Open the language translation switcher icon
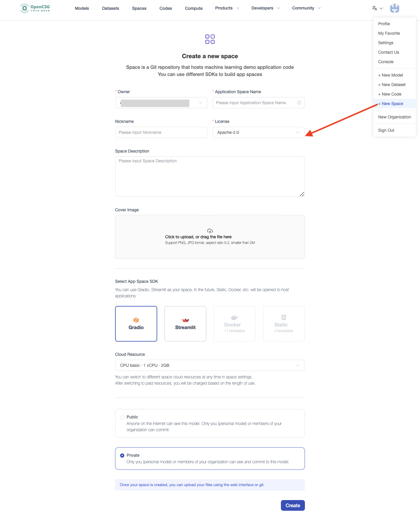The image size is (420, 514). (x=375, y=8)
